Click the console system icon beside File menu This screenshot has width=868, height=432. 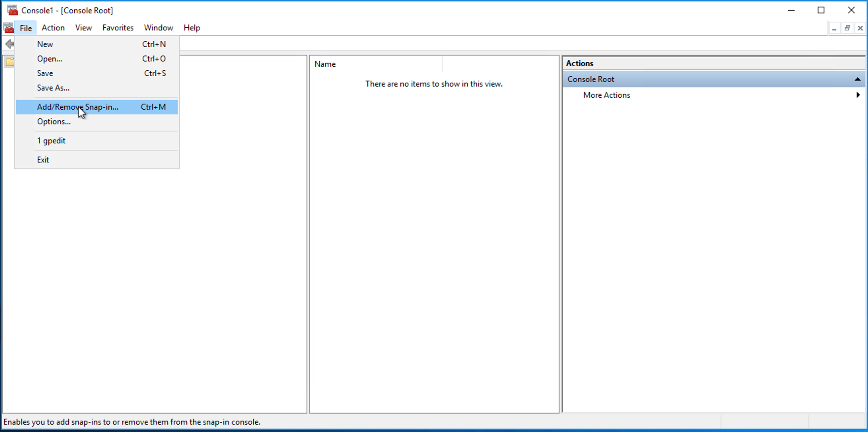point(9,28)
